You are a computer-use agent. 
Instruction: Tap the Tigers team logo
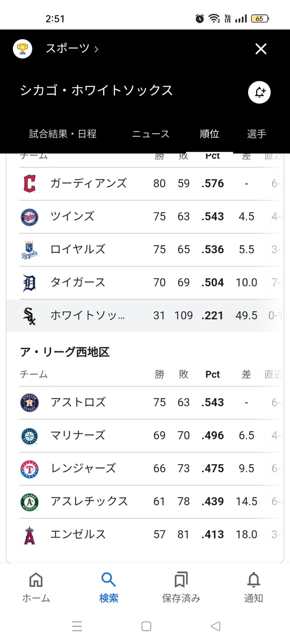tap(29, 283)
